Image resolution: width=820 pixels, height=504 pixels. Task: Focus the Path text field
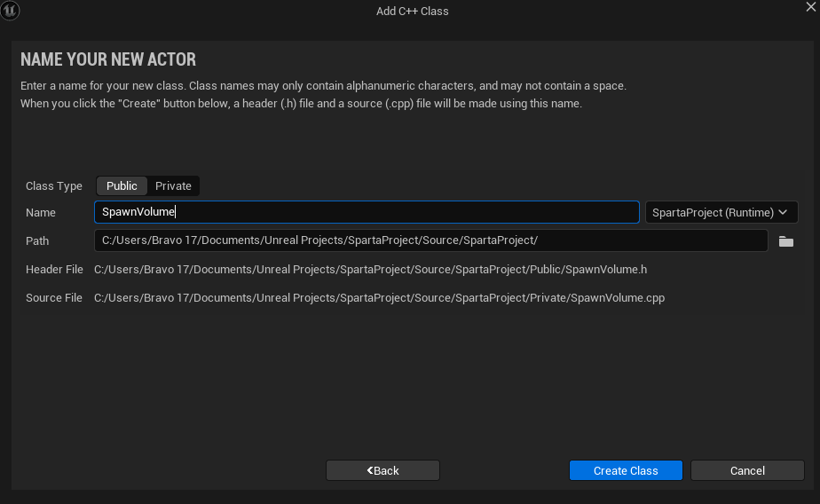431,240
